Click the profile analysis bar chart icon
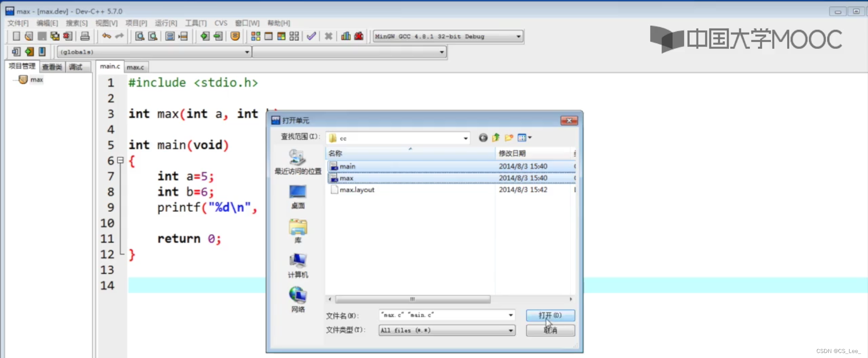Screen dimensions: 868x358 coord(346,36)
